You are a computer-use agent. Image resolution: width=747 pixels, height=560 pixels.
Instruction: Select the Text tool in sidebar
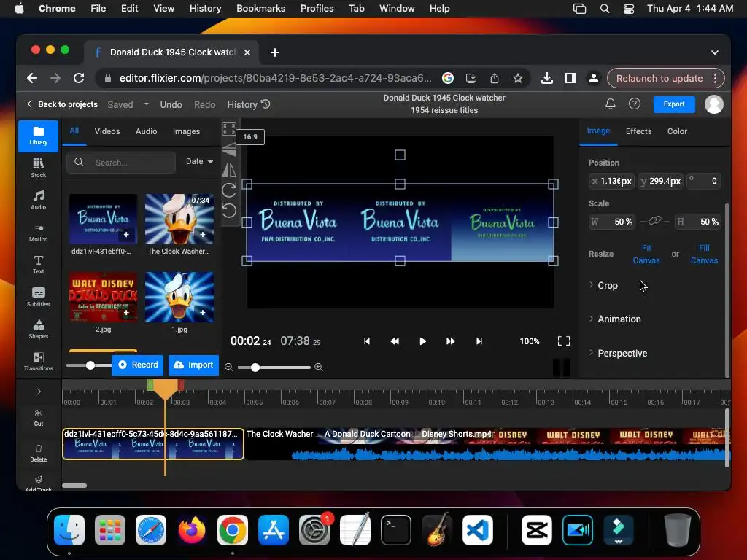[38, 264]
